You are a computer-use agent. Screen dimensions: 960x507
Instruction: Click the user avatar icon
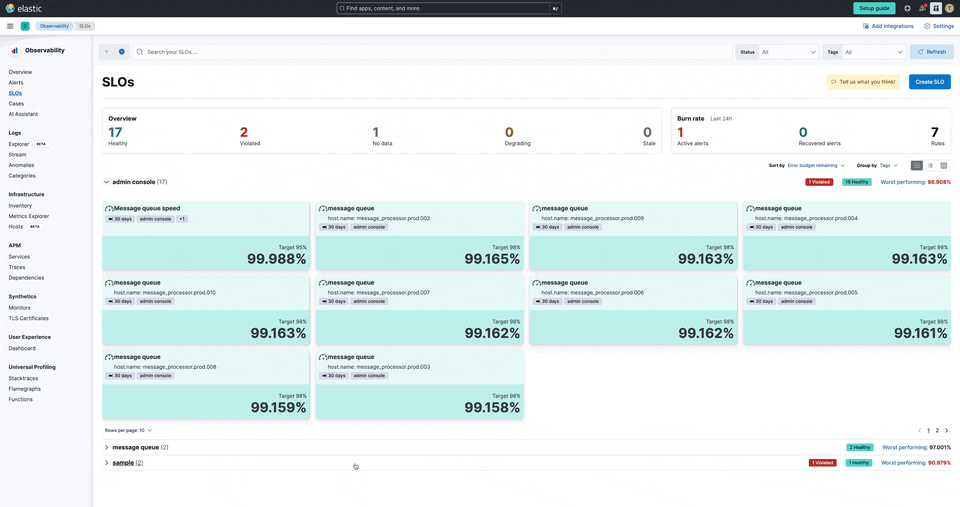click(949, 8)
